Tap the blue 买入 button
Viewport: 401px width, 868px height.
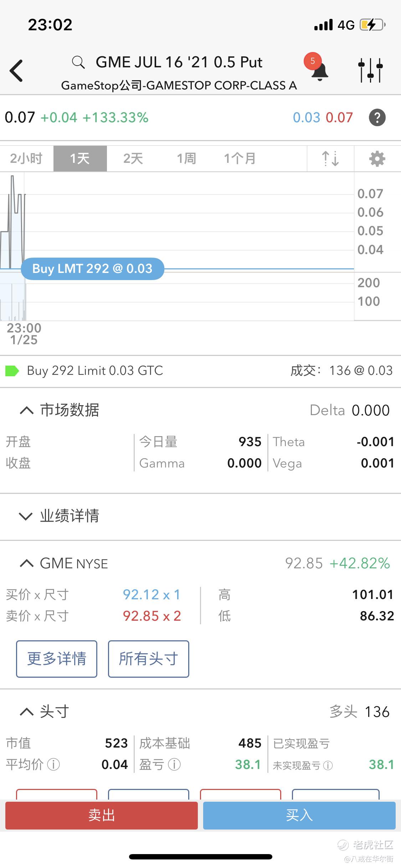pyautogui.click(x=299, y=815)
